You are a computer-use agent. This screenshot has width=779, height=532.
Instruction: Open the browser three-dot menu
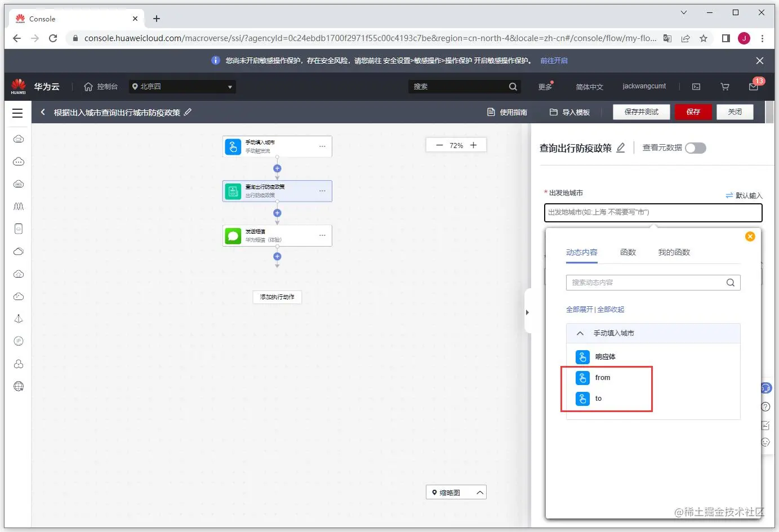763,38
